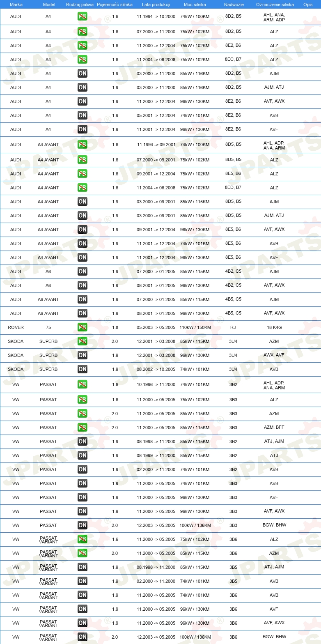
Task: Click the 1.8 engine capacity cell
Action: click(x=115, y=327)
